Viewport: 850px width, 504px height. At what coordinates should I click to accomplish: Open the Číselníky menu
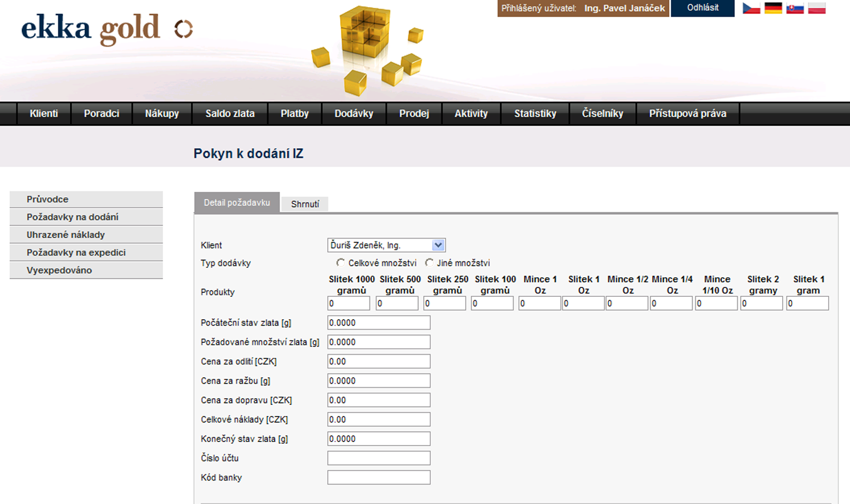point(603,113)
